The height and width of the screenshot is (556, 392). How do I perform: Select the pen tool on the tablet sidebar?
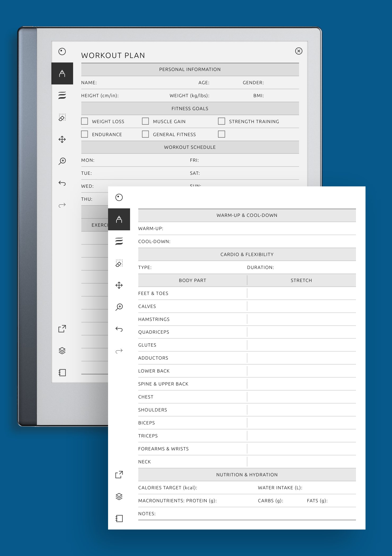(62, 73)
